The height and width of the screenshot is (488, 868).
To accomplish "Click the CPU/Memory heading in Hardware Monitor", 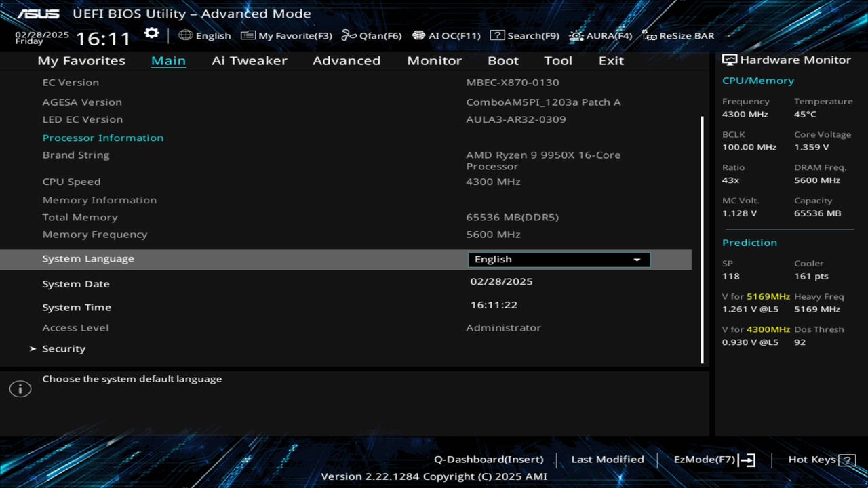I will pyautogui.click(x=758, y=81).
